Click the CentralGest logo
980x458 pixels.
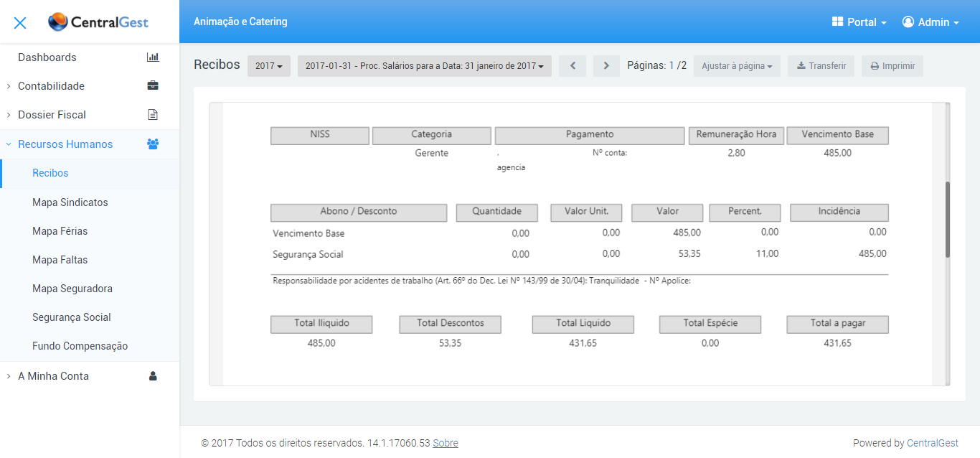click(x=98, y=22)
